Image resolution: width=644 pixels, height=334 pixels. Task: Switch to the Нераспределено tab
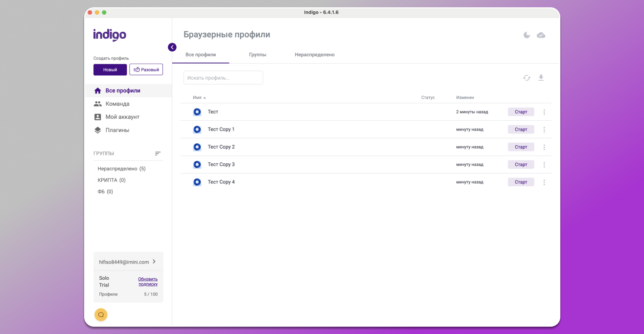coord(314,55)
